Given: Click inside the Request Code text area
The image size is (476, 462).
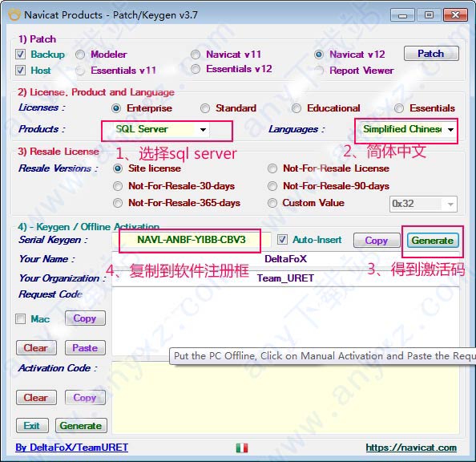Looking at the screenshot, I should click(x=285, y=321).
